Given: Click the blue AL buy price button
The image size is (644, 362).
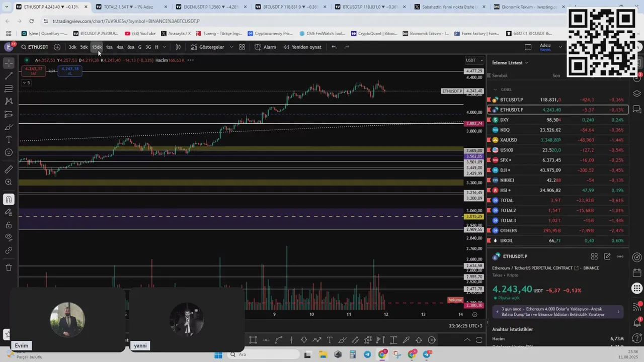Looking at the screenshot, I should click(70, 71).
